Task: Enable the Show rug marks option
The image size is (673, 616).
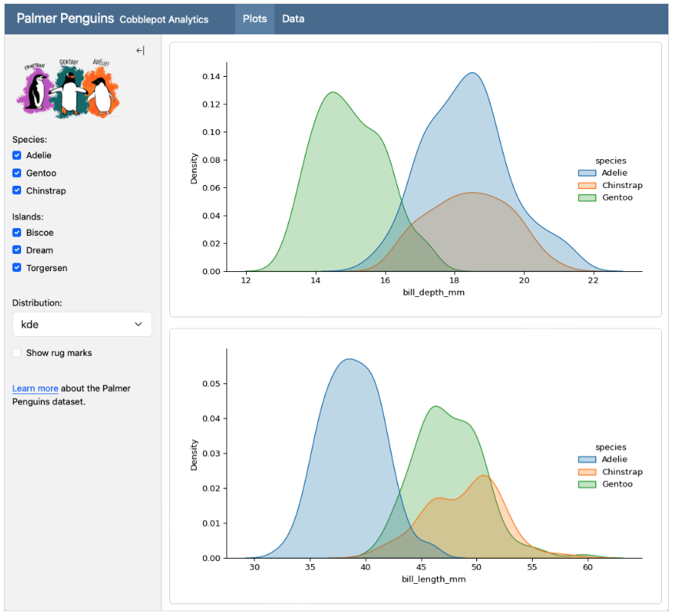Action: pos(17,353)
